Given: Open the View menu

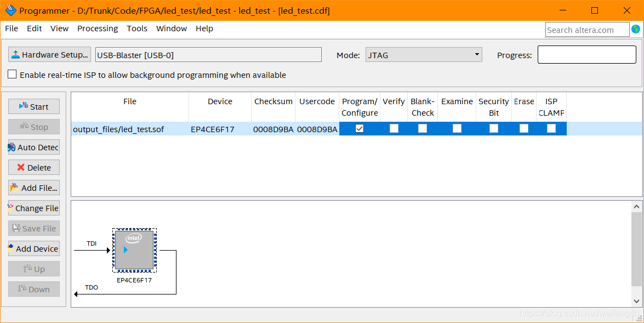Looking at the screenshot, I should (x=60, y=29).
